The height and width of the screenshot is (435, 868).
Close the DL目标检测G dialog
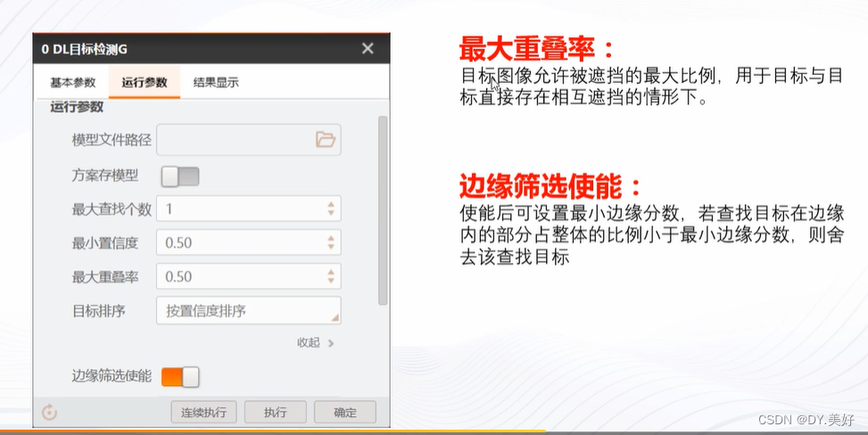(368, 49)
